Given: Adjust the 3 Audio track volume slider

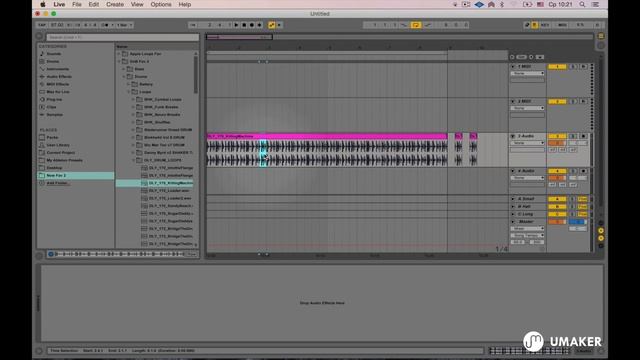Looking at the screenshot, I should pyautogui.click(x=557, y=143).
